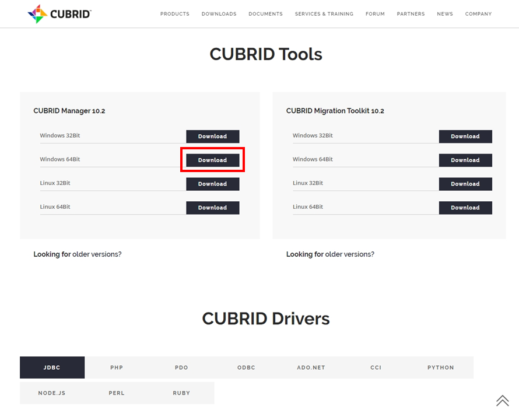Open the PRODUCTS menu
Image resolution: width=519 pixels, height=420 pixels.
(175, 14)
